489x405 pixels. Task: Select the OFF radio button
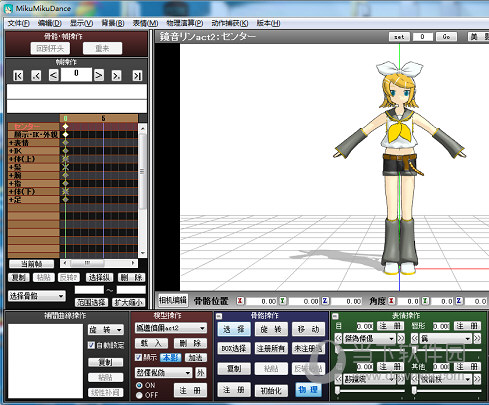click(139, 395)
